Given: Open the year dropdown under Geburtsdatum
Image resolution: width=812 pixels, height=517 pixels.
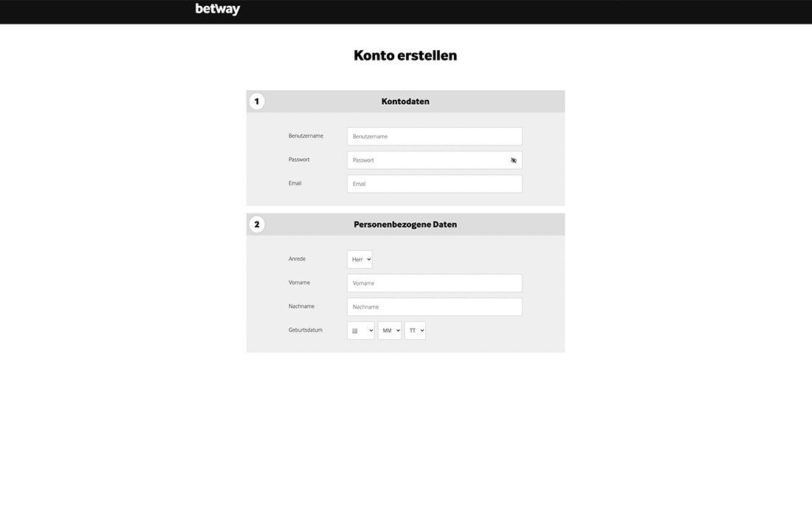Looking at the screenshot, I should point(360,330).
